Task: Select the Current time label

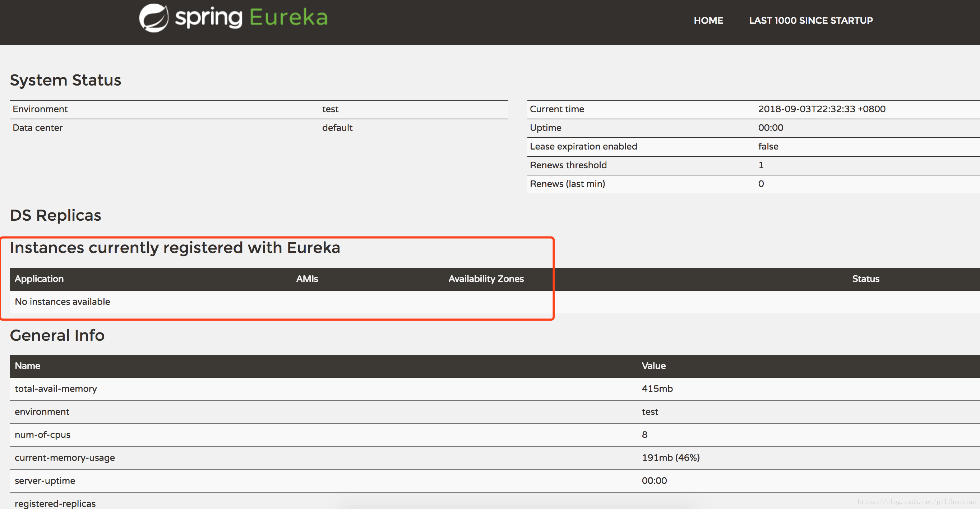Action: 556,109
